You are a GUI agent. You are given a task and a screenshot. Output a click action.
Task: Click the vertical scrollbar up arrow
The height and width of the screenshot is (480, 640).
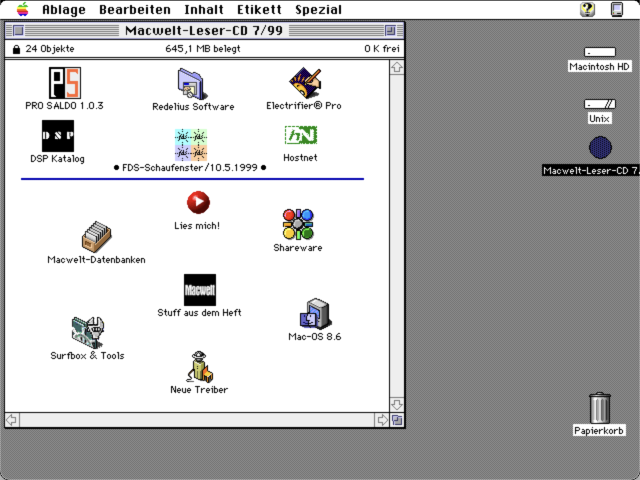[x=397, y=67]
